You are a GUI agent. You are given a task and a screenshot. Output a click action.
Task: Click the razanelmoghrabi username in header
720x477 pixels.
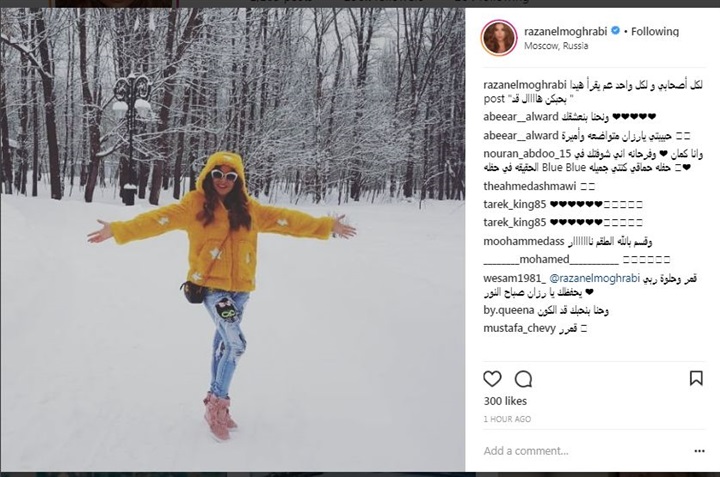click(566, 31)
